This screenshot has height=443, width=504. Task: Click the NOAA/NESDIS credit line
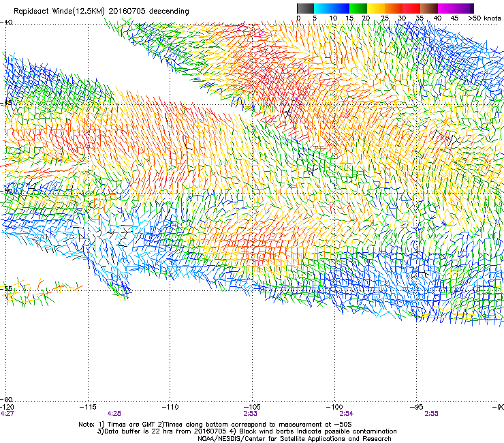pos(294,438)
